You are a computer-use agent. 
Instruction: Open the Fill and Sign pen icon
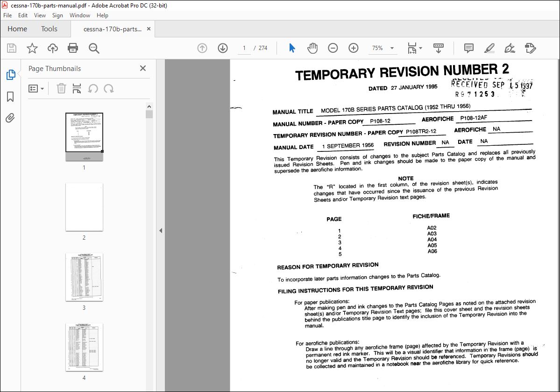[x=510, y=48]
